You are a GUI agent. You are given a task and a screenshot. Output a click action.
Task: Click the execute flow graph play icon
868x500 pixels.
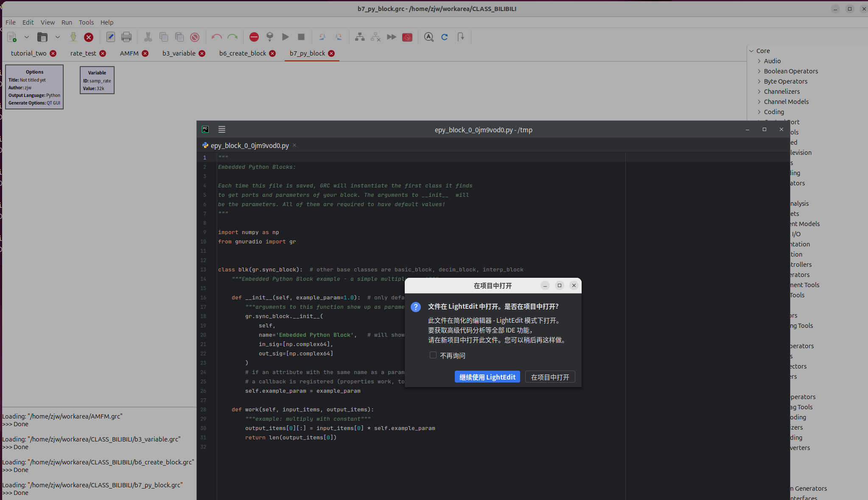pyautogui.click(x=286, y=37)
